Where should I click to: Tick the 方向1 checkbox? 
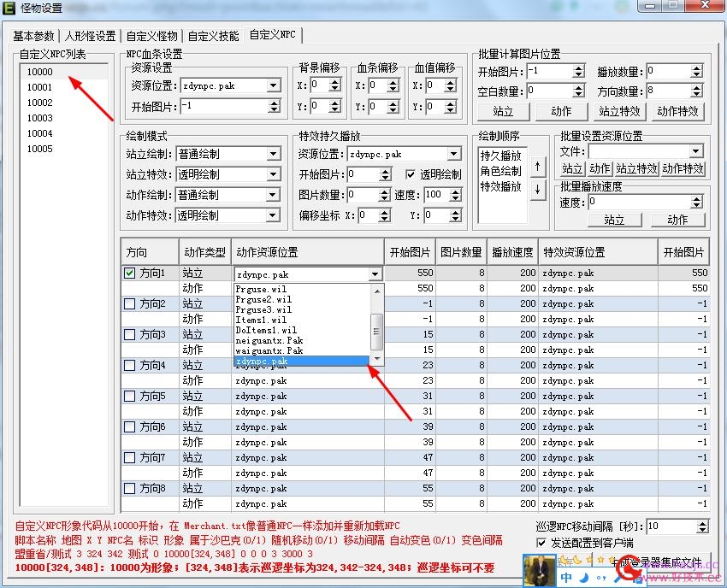(130, 273)
